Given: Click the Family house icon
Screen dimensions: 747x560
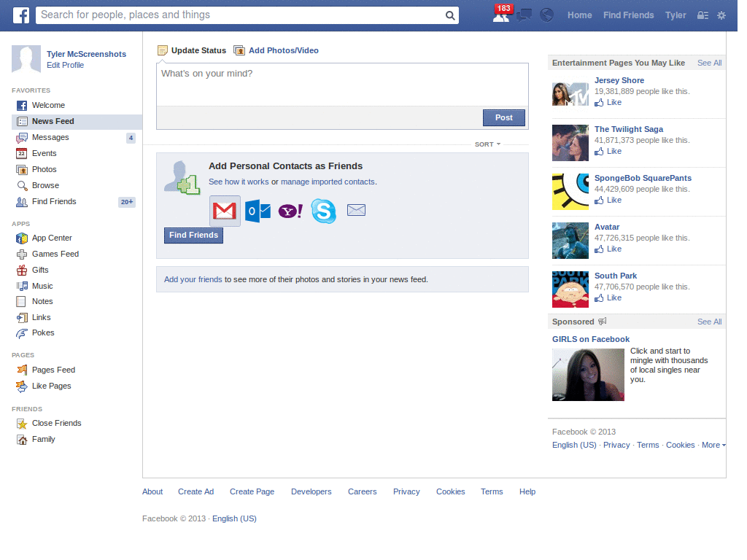Looking at the screenshot, I should tap(21, 440).
